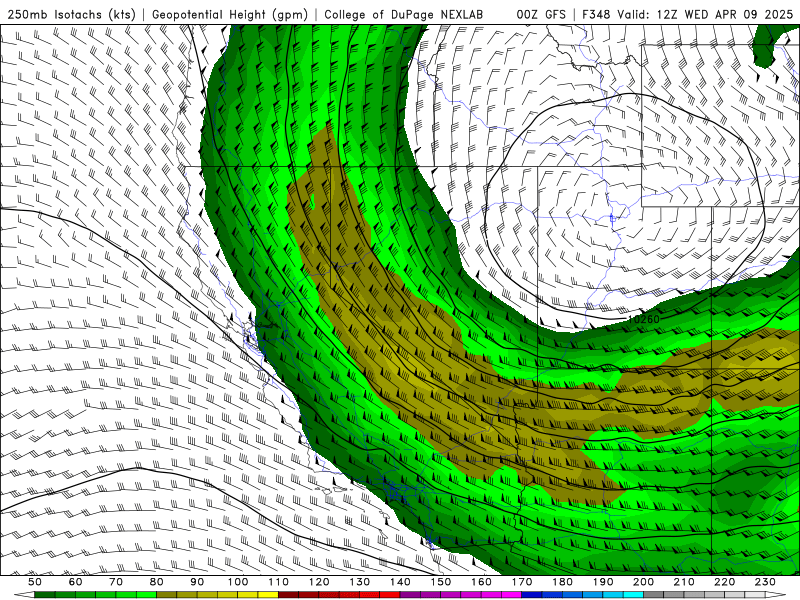
Task: Click the 10260 contour height label
Action: pyautogui.click(x=643, y=319)
